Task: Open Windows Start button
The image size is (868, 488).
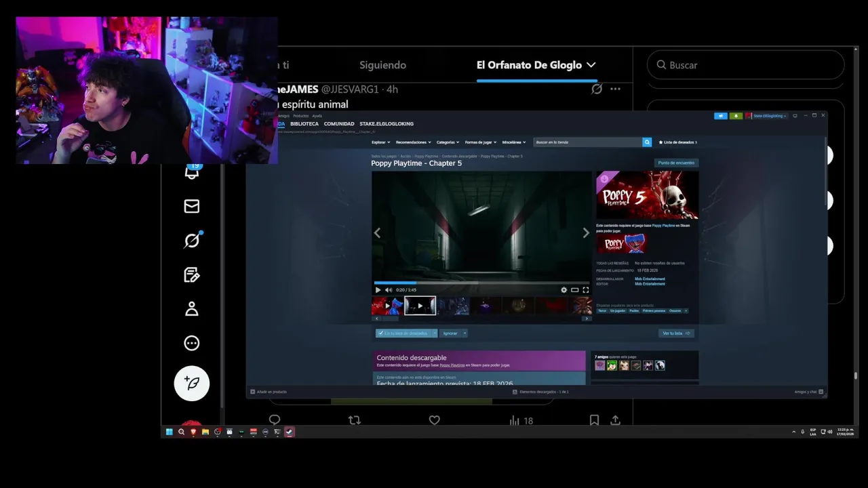Action: click(x=169, y=432)
